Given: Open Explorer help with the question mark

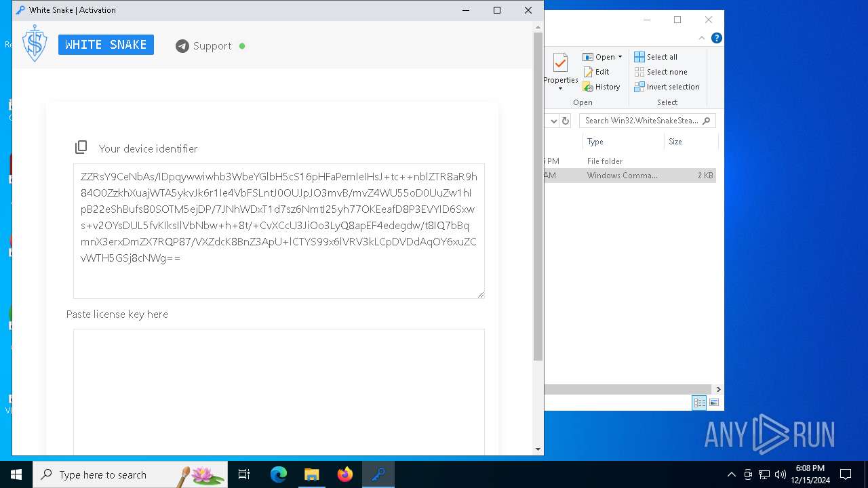Looking at the screenshot, I should pyautogui.click(x=717, y=38).
